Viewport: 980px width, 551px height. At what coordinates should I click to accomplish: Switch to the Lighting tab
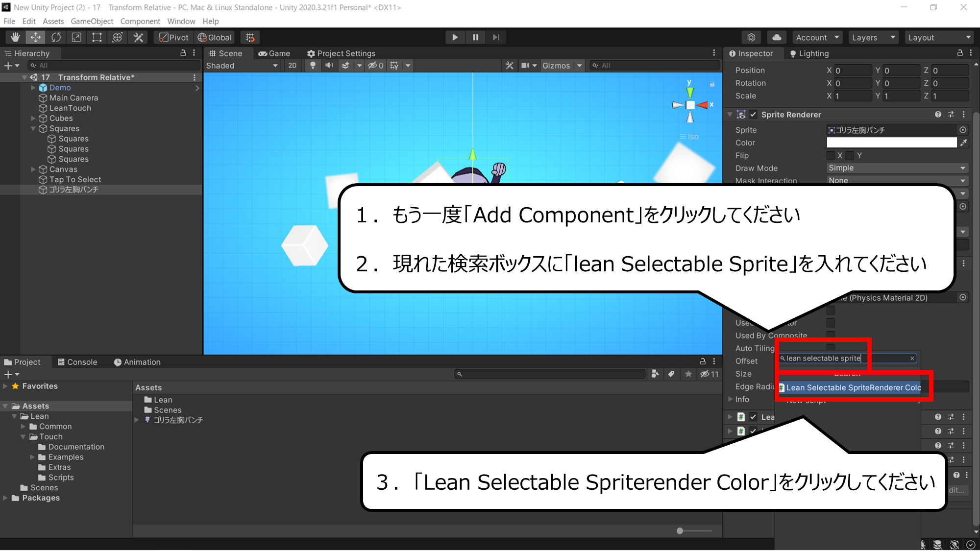[x=809, y=53]
